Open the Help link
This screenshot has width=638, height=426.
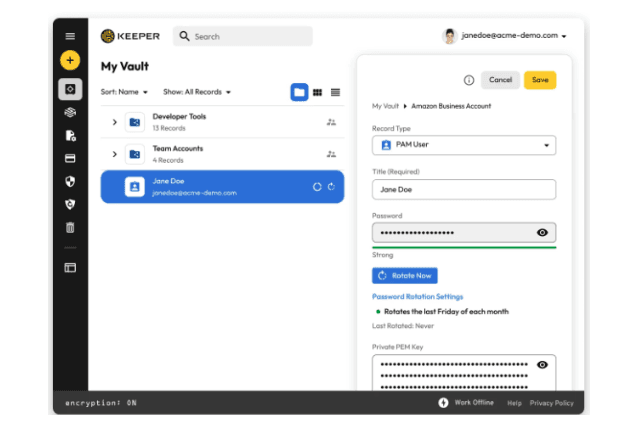pyautogui.click(x=514, y=403)
